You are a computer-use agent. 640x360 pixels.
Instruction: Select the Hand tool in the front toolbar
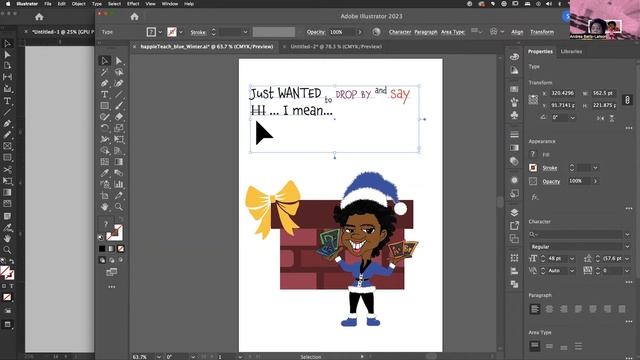coord(104,207)
